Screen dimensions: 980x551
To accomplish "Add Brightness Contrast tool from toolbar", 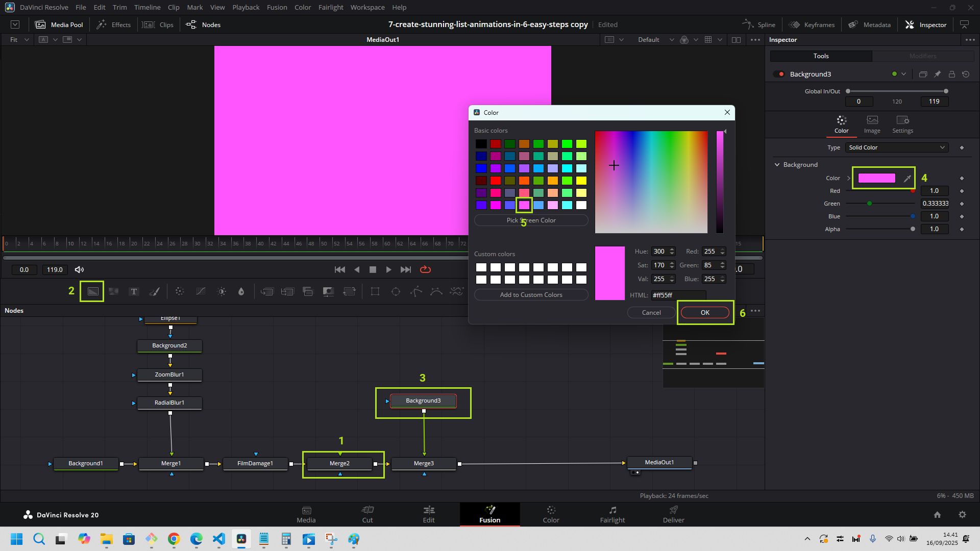I will 222,291.
